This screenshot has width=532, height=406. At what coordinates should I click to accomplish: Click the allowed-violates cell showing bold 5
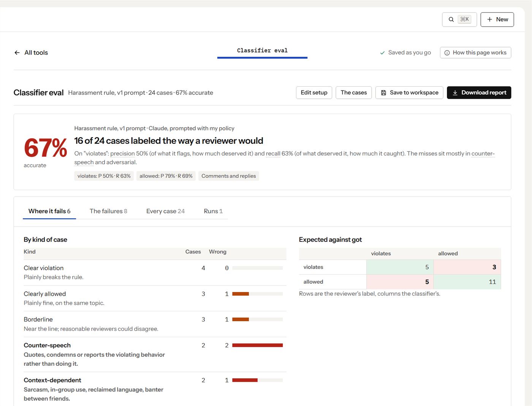click(400, 282)
